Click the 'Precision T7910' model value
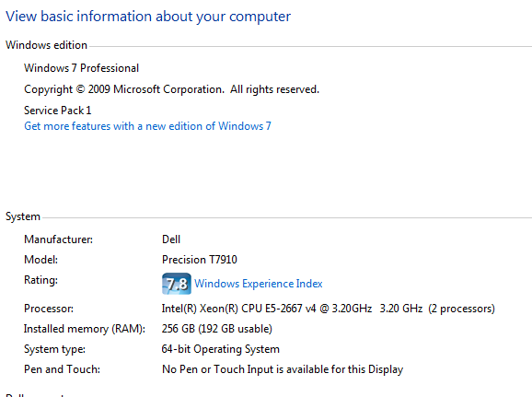Viewport: 532px width, 397px height. pyautogui.click(x=200, y=260)
